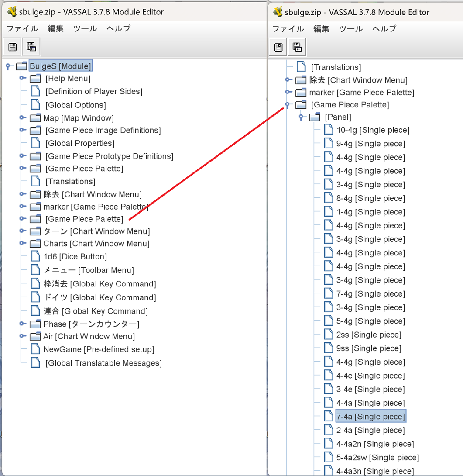Select 3-4e [Single piece] row

[370, 390]
